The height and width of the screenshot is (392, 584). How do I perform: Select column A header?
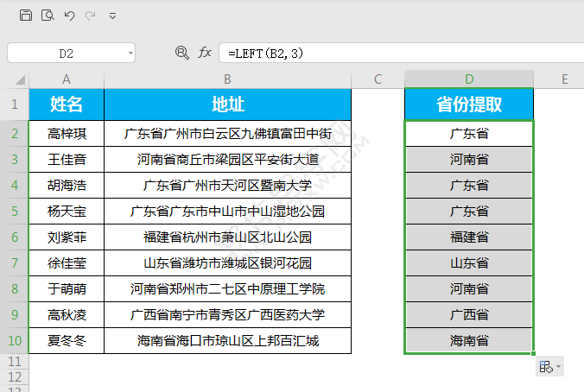click(x=67, y=79)
